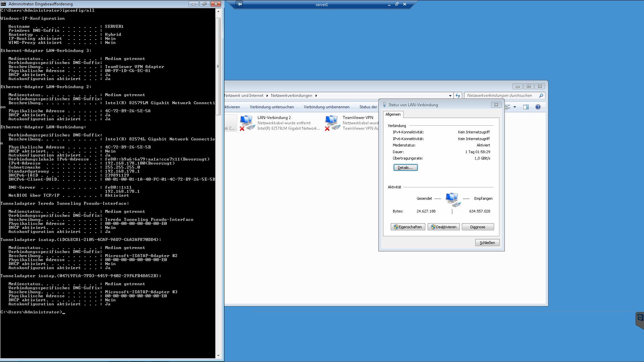Click the Standardgateway 192.168.178.1 line
Image resolution: width=644 pixels, height=362 pixels.
74,171
